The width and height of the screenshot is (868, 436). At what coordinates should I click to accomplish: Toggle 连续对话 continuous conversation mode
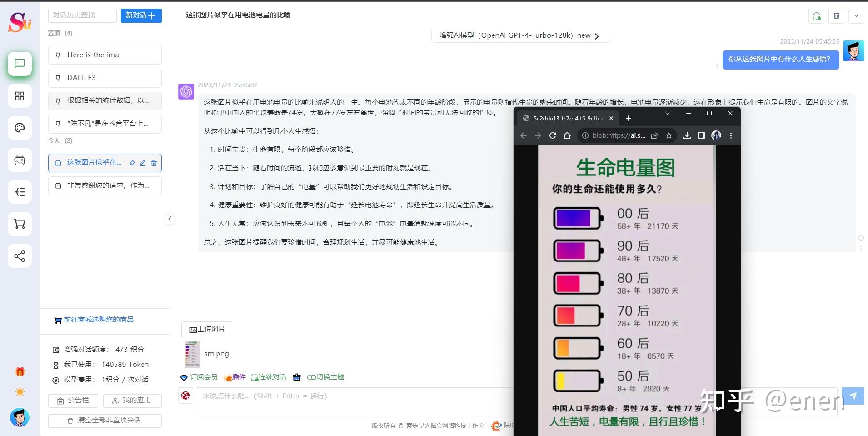point(268,376)
